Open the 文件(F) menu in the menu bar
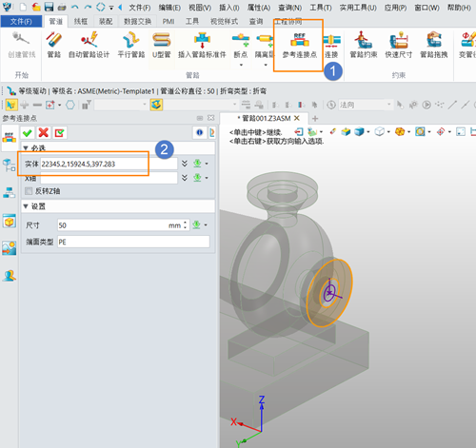 tap(140, 8)
